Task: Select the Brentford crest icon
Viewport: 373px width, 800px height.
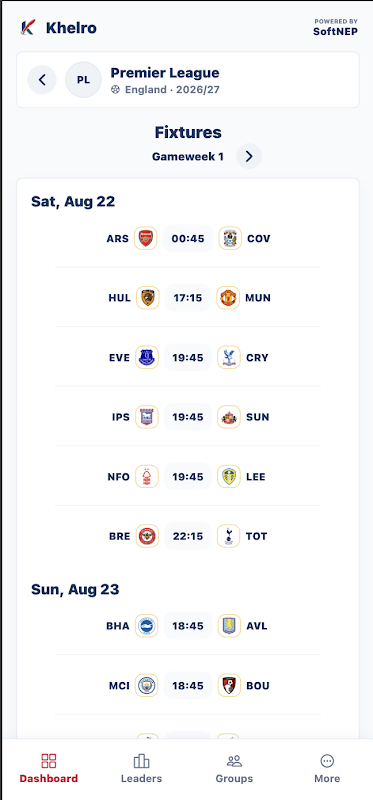Action: [x=147, y=536]
